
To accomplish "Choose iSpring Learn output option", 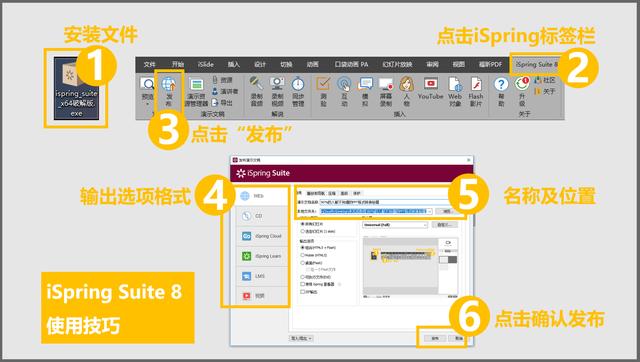I will pyautogui.click(x=262, y=256).
